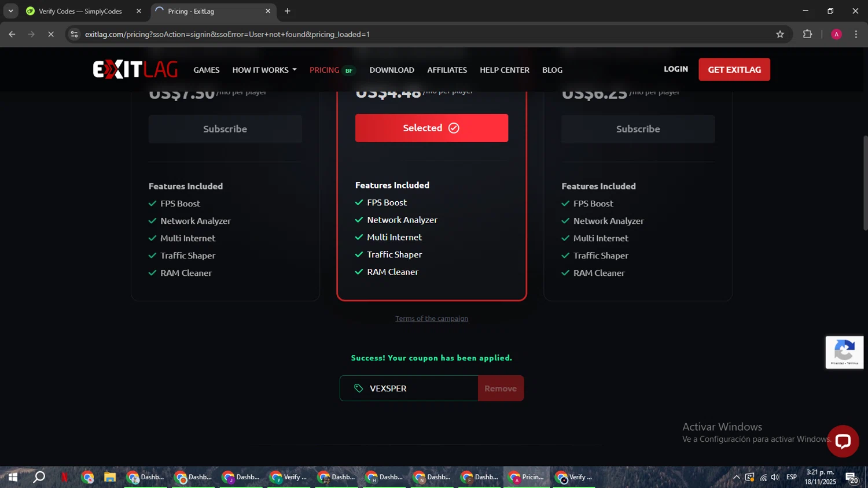This screenshot has width=868, height=488.
Task: Switch to the Pricin... Chrome taskbar window
Action: [527, 477]
